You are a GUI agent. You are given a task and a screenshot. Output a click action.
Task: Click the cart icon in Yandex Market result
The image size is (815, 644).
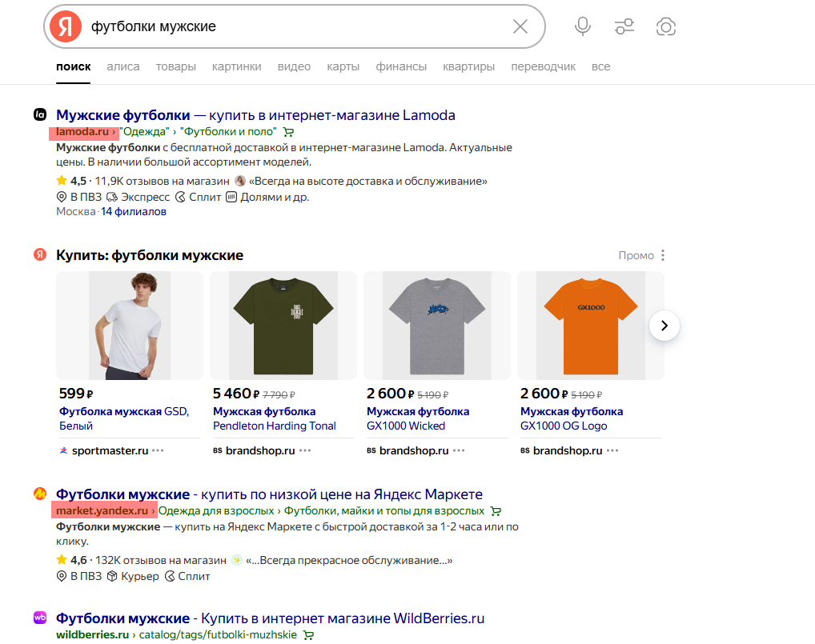[496, 511]
